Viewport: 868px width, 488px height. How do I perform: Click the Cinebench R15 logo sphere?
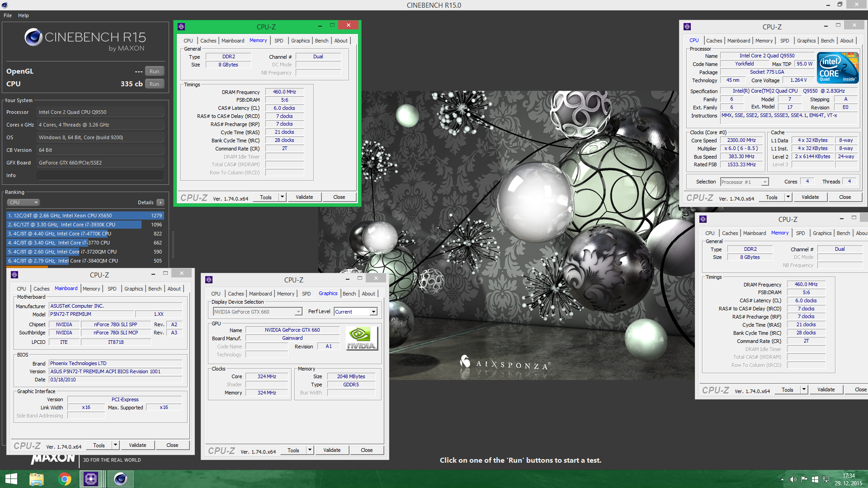33,37
